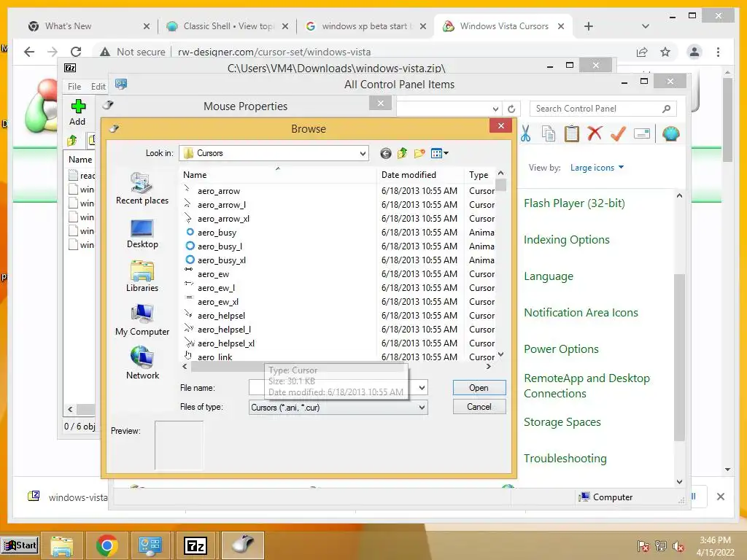Open 7-Zip Edit menu

[98, 87]
